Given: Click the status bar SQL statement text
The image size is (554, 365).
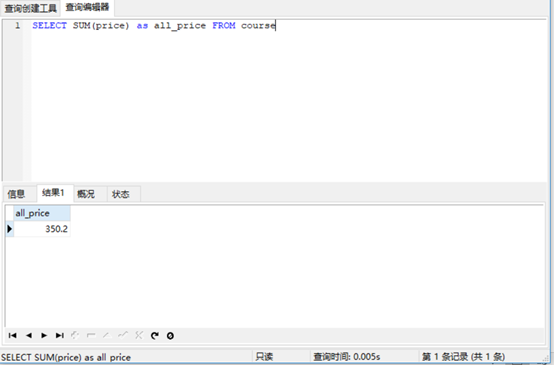Looking at the screenshot, I should coord(66,357).
